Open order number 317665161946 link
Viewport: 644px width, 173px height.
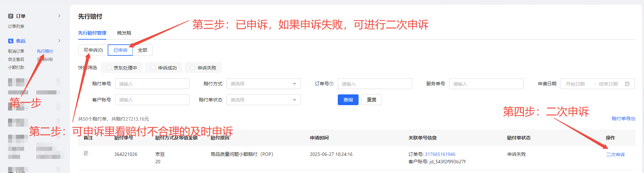[x=440, y=154]
